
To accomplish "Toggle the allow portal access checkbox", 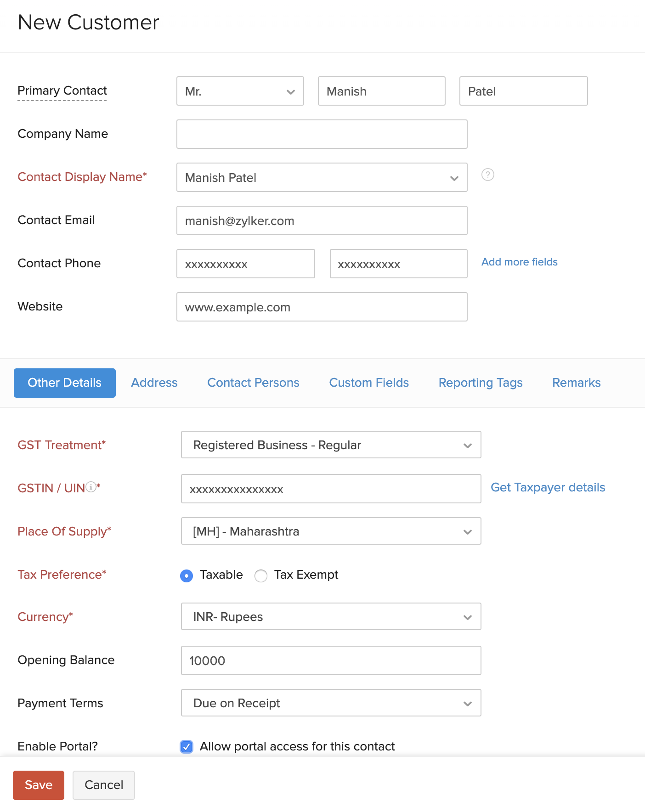I will click(x=187, y=747).
